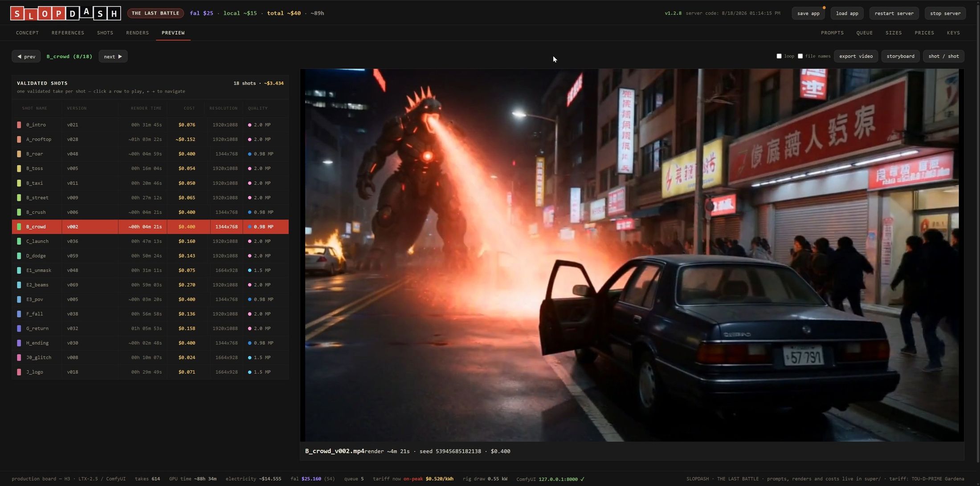This screenshot has height=486, width=980.
Task: Select the C_launch shot row
Action: [150, 241]
